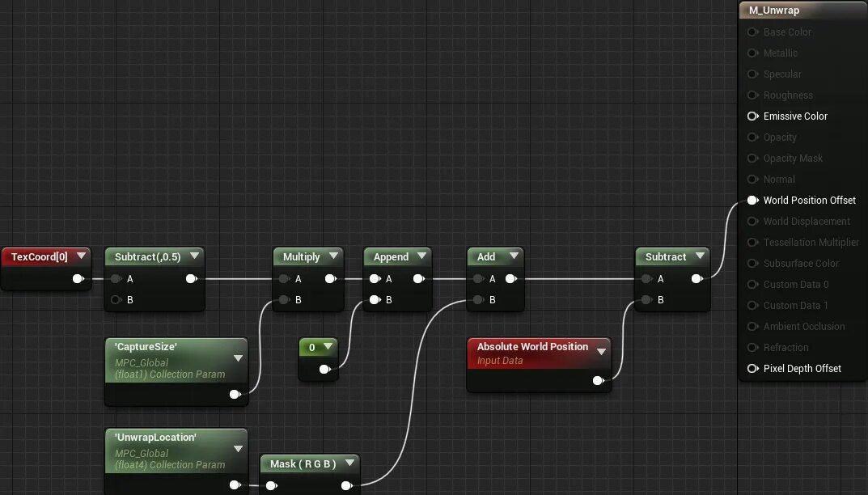The image size is (868, 495).
Task: Click input pin A of Add node
Action: pyautogui.click(x=479, y=278)
